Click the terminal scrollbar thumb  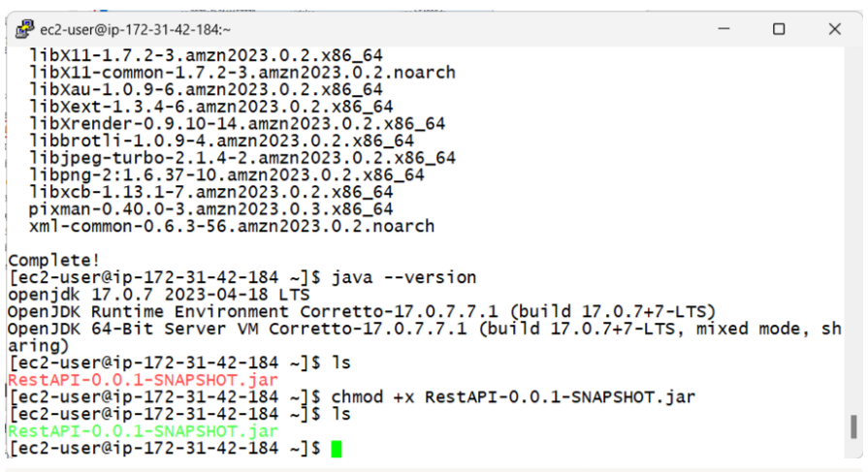click(853, 426)
